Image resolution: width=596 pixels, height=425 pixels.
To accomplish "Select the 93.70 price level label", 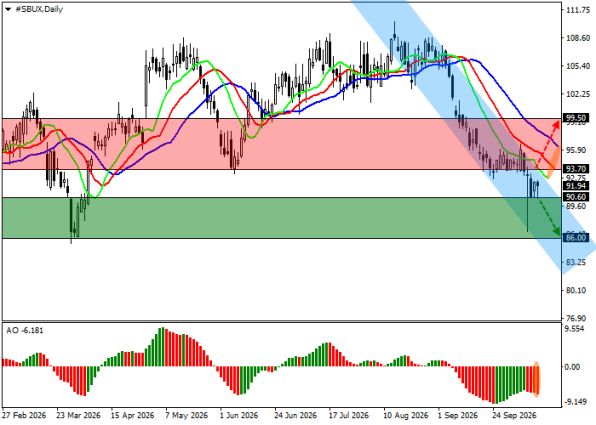I will click(x=575, y=169).
